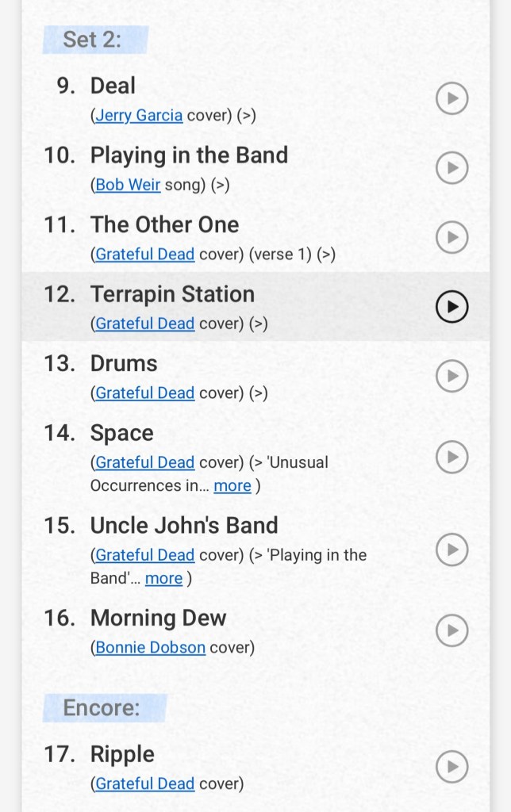Open the Terrapin Station song title
Image resolution: width=511 pixels, height=812 pixels.
coord(172,294)
